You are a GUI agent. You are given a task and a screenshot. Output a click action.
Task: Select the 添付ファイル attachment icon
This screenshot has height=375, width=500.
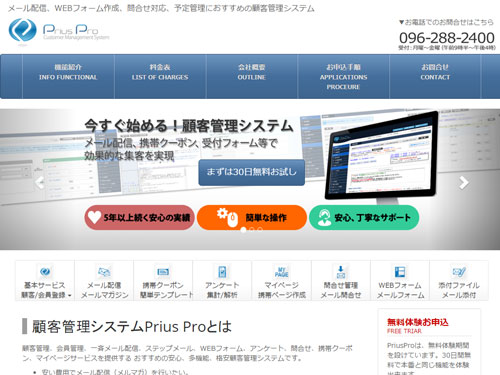pyautogui.click(x=459, y=272)
